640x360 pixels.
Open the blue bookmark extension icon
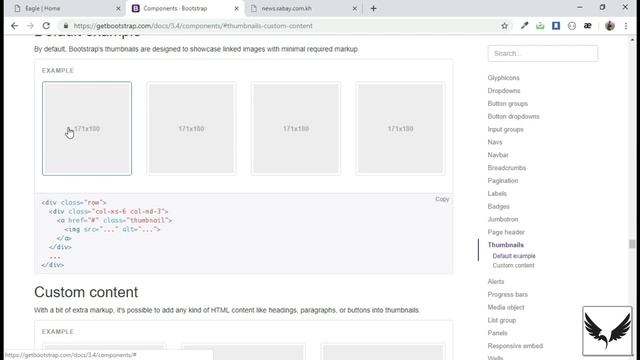556,26
